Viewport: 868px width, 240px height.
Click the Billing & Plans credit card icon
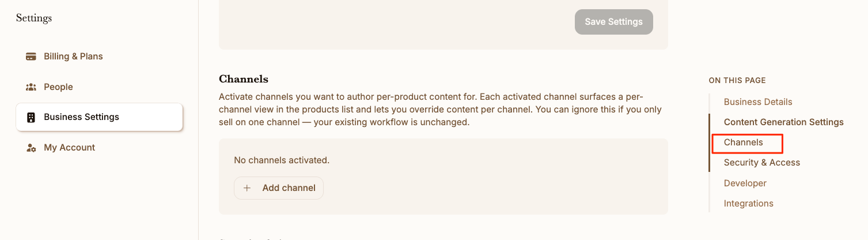(x=31, y=57)
